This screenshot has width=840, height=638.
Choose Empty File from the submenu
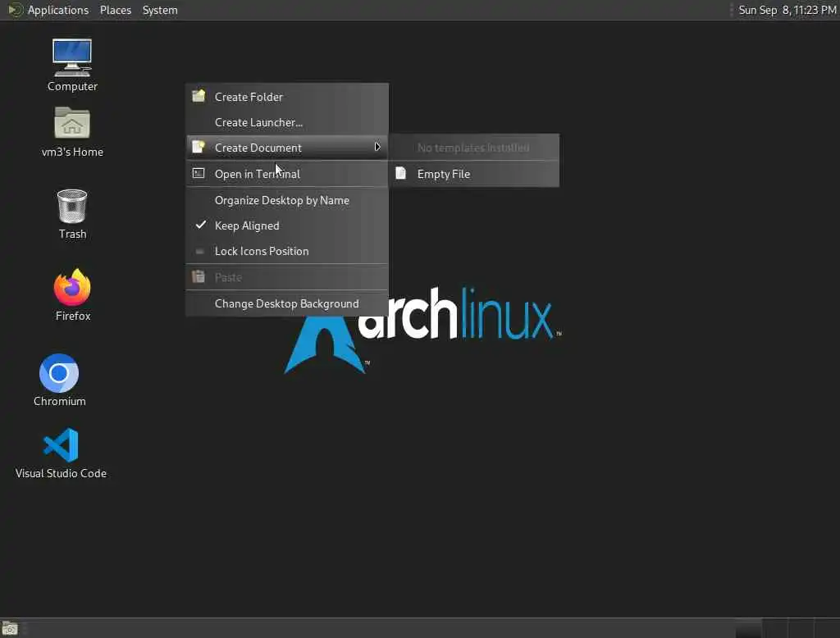tap(474, 174)
